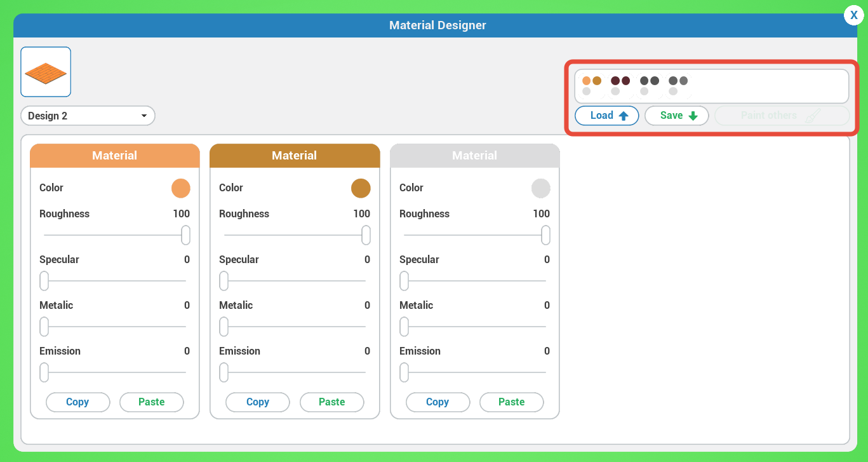Select the orange and tan saved palette
868x462 pixels.
(591, 86)
